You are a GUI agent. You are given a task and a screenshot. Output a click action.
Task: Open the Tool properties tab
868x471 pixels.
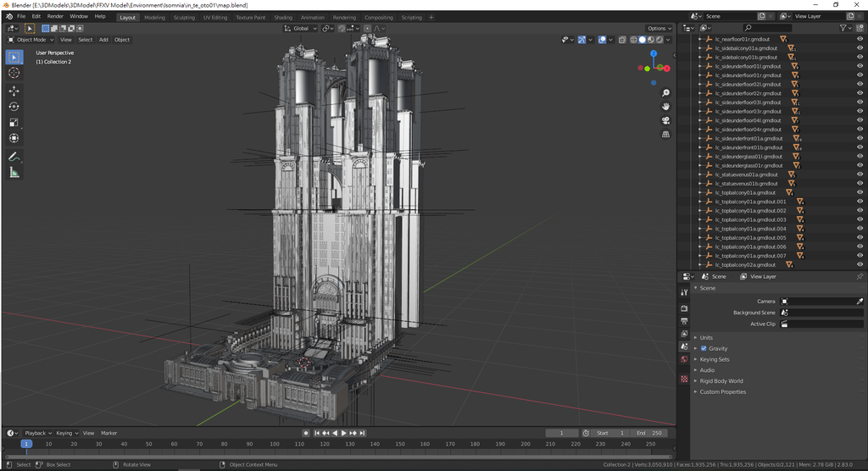click(684, 292)
